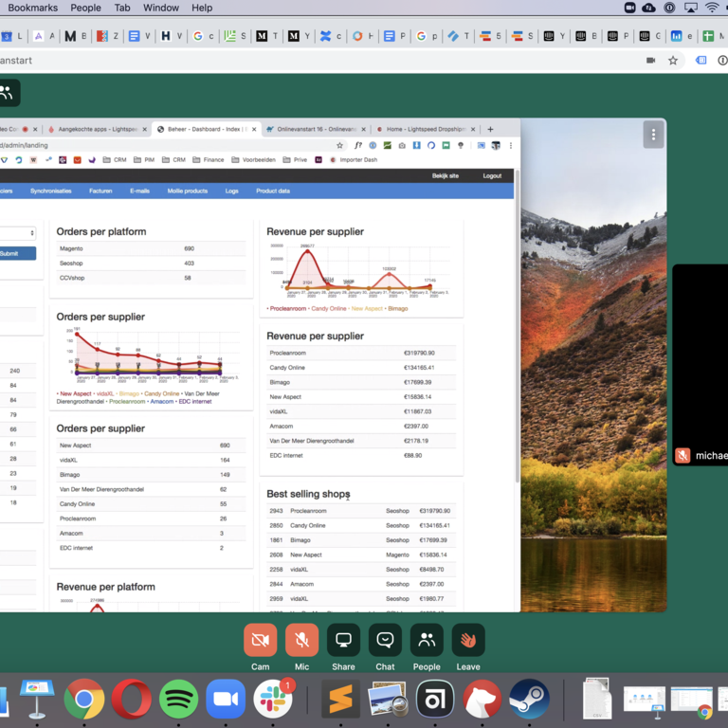
Task: Launch Slack from the dock
Action: (273, 701)
